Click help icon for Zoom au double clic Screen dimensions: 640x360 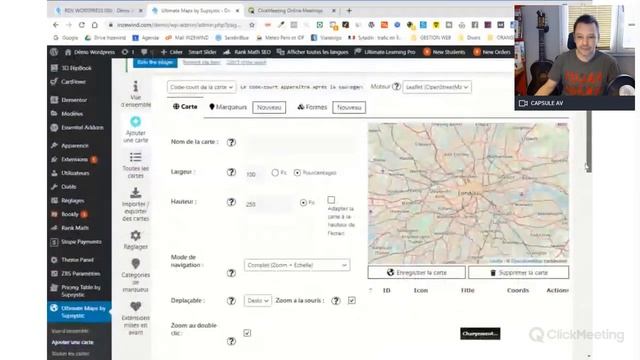(x=231, y=341)
